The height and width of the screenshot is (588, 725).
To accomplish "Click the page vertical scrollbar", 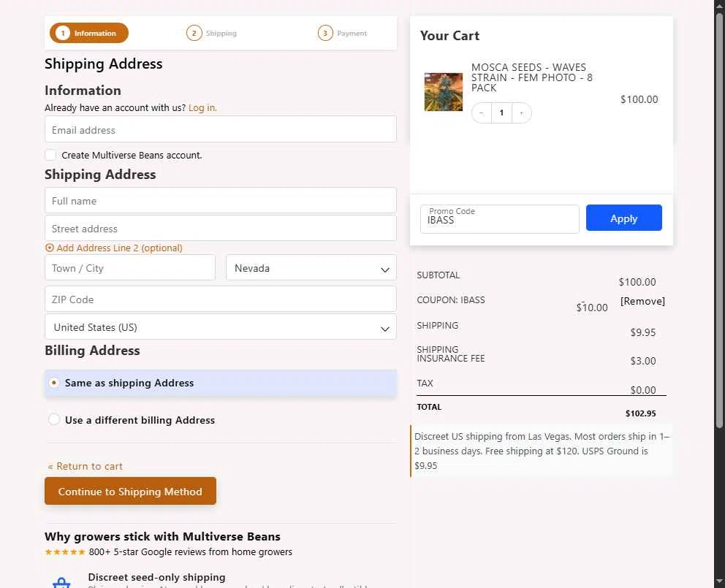I will pyautogui.click(x=719, y=221).
